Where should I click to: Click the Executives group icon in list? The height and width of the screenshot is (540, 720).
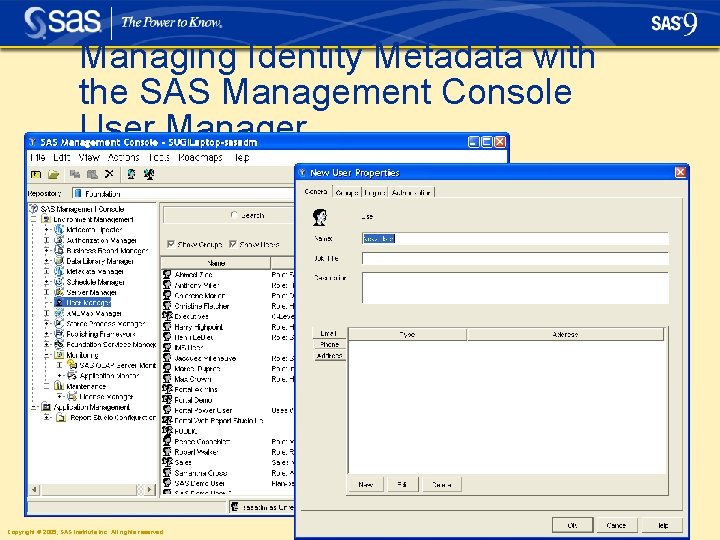click(x=167, y=316)
